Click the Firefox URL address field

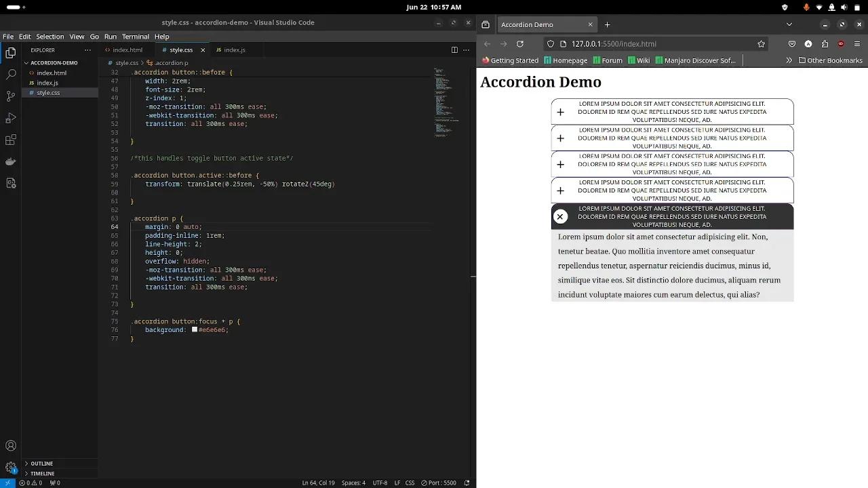[x=656, y=44]
